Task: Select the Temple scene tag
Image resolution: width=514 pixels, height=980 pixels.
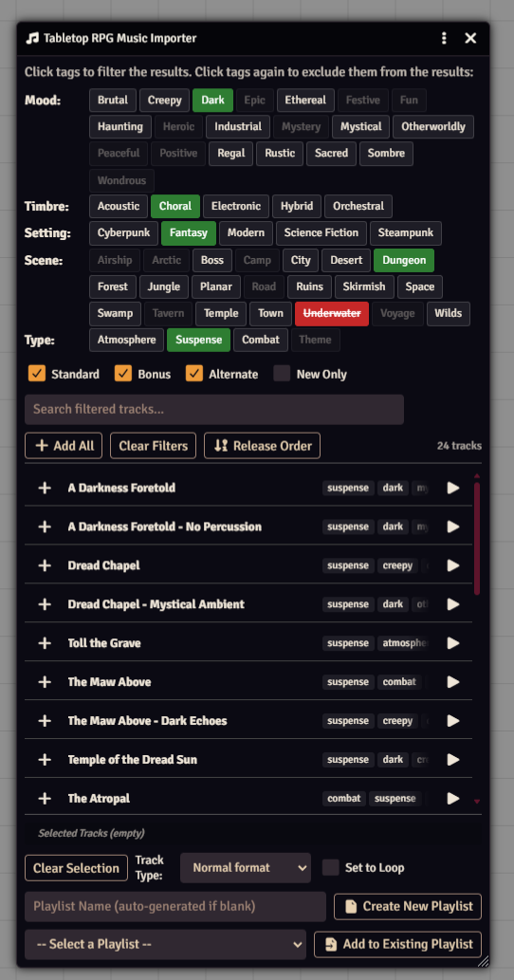Action: pyautogui.click(x=221, y=313)
